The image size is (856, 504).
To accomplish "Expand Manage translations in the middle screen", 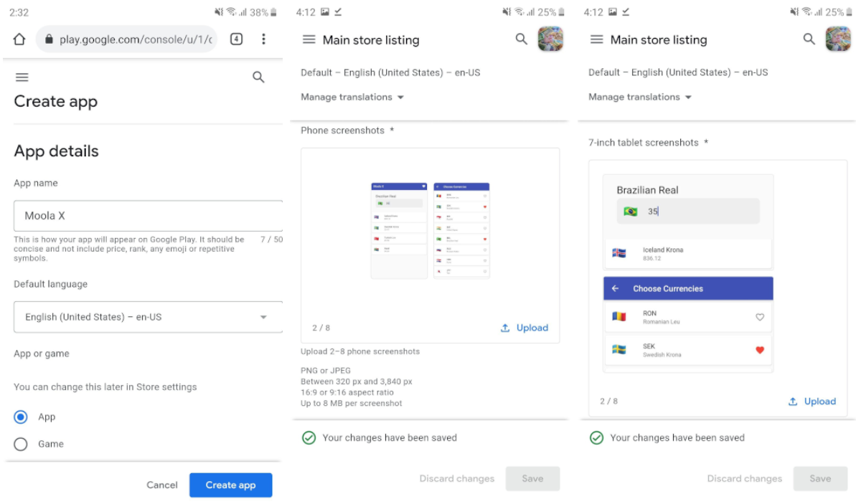I will point(352,97).
